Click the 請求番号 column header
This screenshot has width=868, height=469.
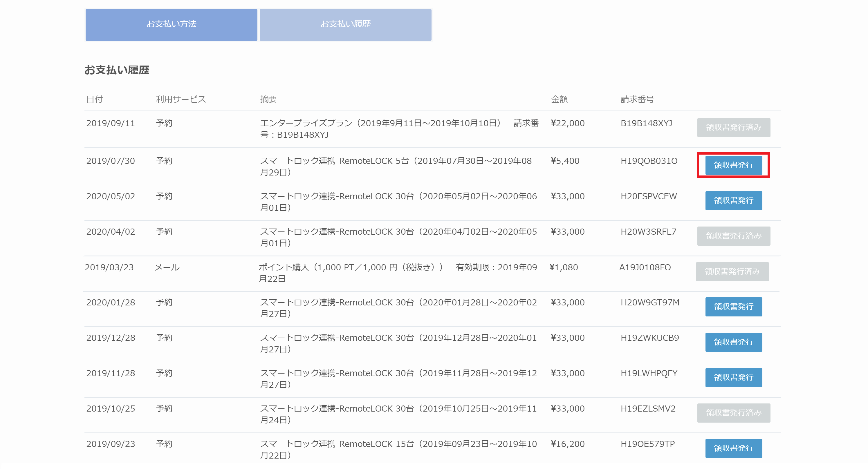tap(637, 99)
